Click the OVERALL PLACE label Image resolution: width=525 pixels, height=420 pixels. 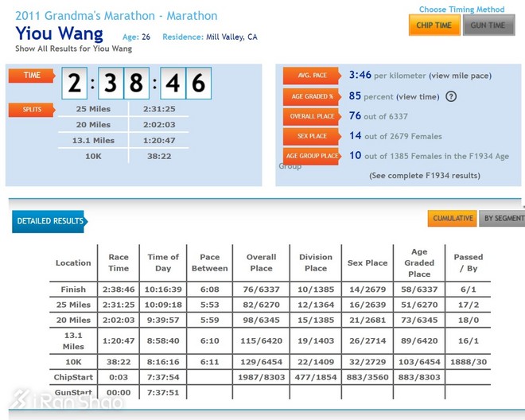[311, 116]
